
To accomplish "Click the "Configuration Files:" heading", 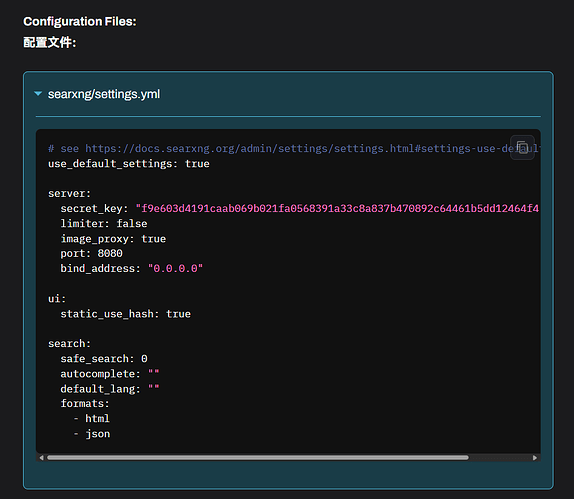I will (x=80, y=21).
